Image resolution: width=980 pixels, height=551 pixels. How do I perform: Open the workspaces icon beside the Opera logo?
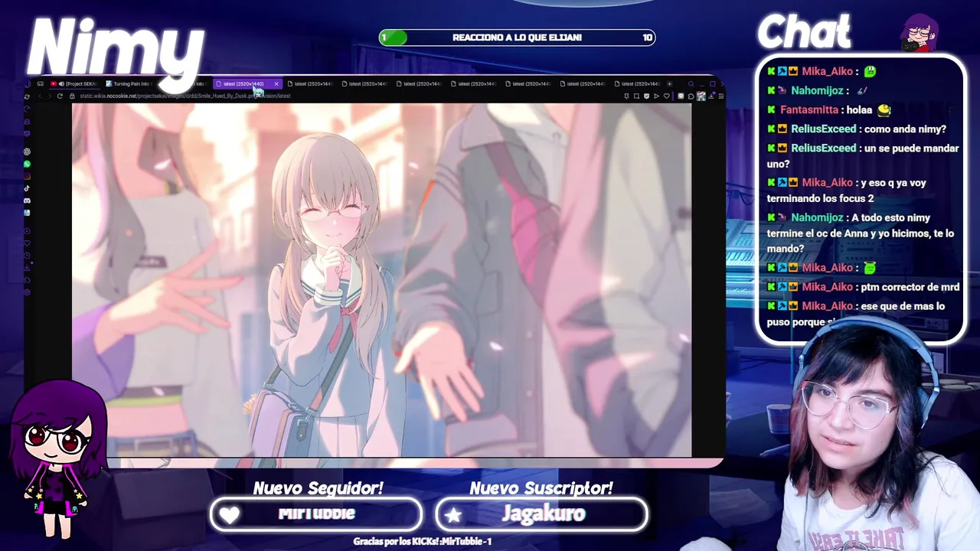click(40, 83)
